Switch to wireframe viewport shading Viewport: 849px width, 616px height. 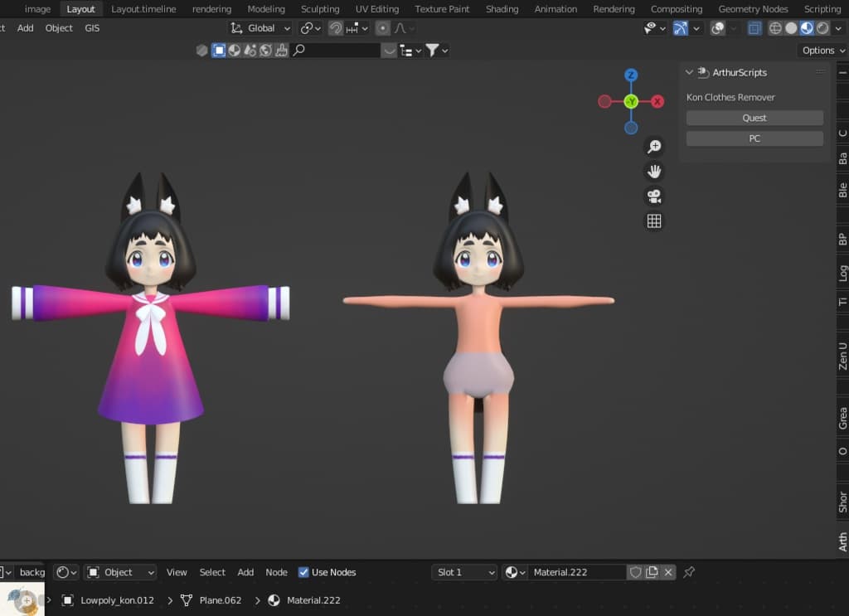[775, 28]
